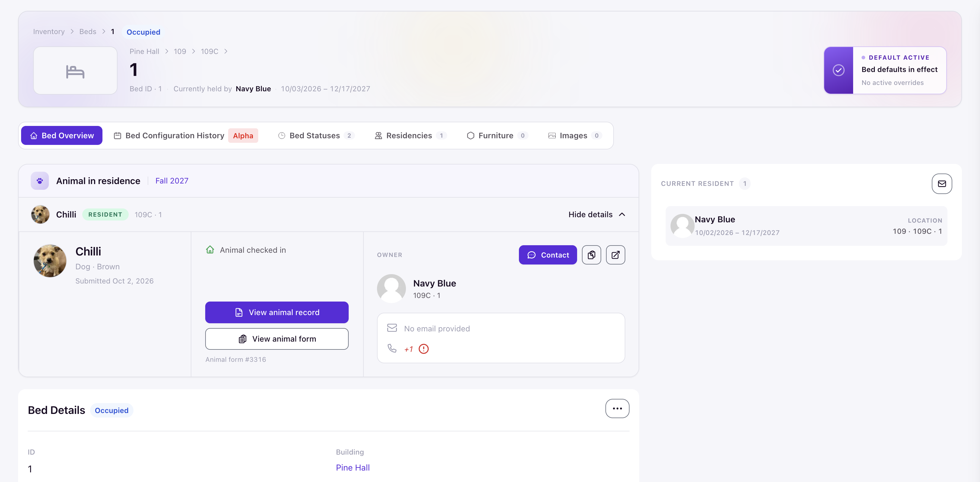Click the copy owner details icon button
This screenshot has width=980, height=482.
click(591, 255)
